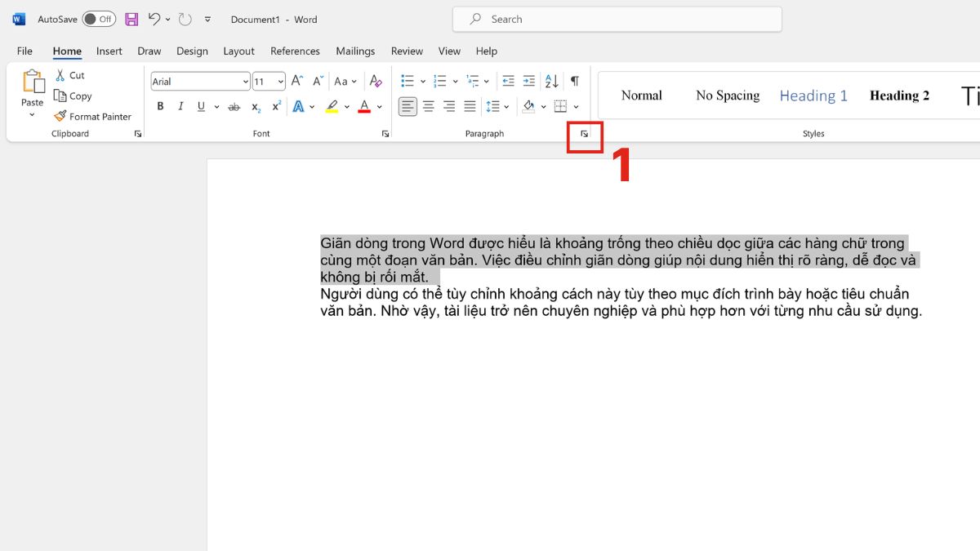This screenshot has width=980, height=551.
Task: Sort the selected text
Action: 551,81
